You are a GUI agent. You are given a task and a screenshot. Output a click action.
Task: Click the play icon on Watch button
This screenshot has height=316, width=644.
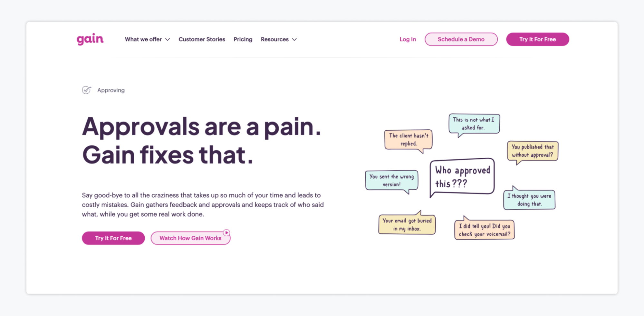click(x=226, y=232)
